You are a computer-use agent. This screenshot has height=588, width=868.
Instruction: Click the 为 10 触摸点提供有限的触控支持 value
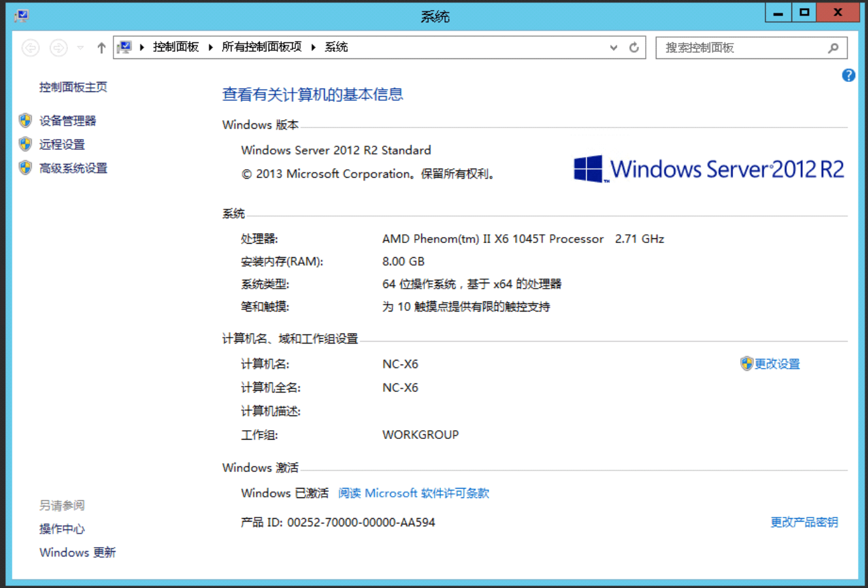[467, 307]
